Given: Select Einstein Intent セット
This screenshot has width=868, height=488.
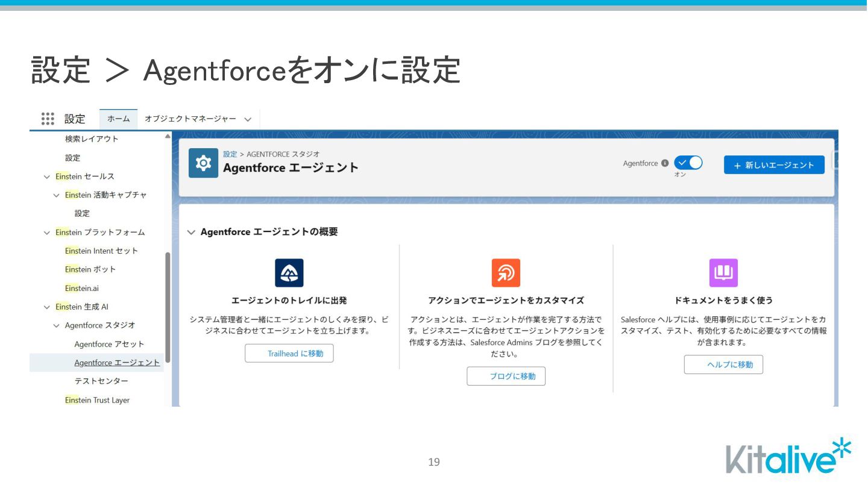Looking at the screenshot, I should pos(101,251).
